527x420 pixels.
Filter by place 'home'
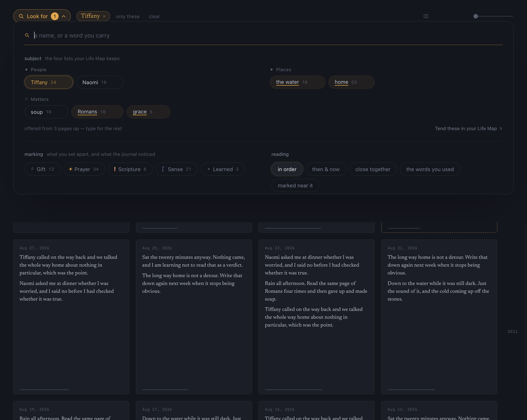[351, 82]
